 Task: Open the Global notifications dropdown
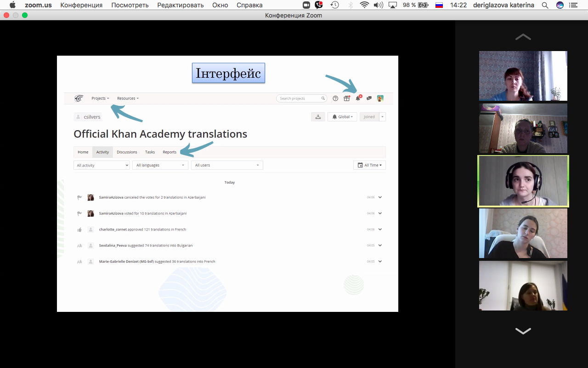point(342,117)
